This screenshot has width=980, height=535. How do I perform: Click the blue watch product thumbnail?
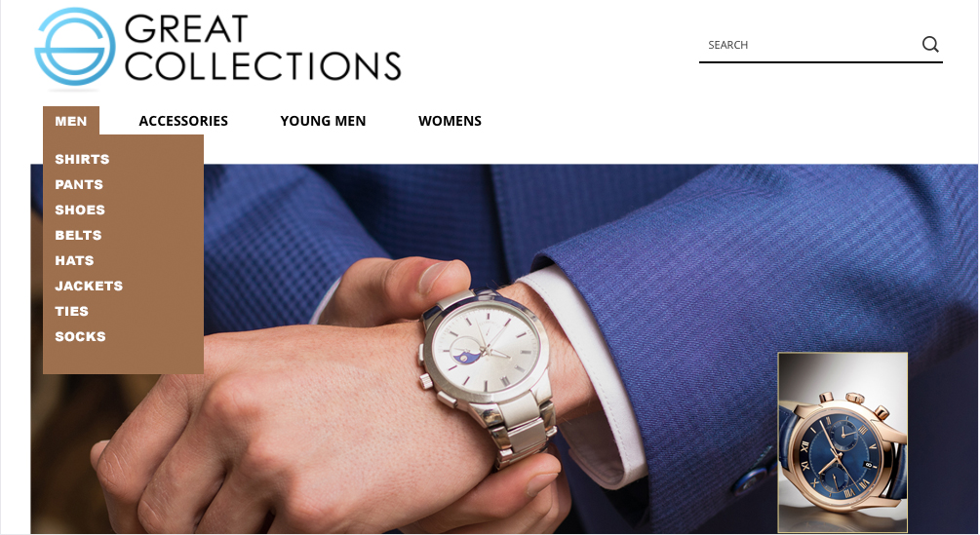[843, 442]
